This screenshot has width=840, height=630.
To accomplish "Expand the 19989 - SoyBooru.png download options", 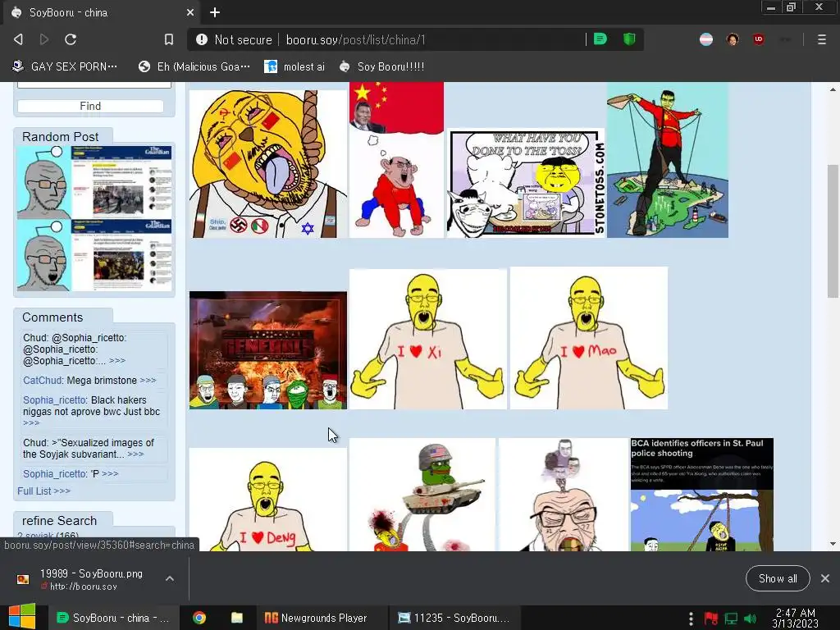I will [x=170, y=578].
